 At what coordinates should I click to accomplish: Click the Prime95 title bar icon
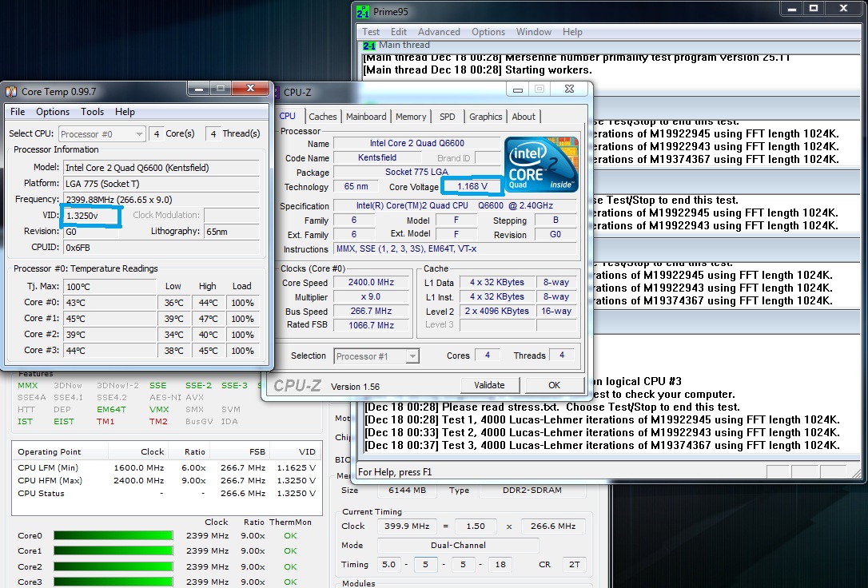[x=364, y=12]
